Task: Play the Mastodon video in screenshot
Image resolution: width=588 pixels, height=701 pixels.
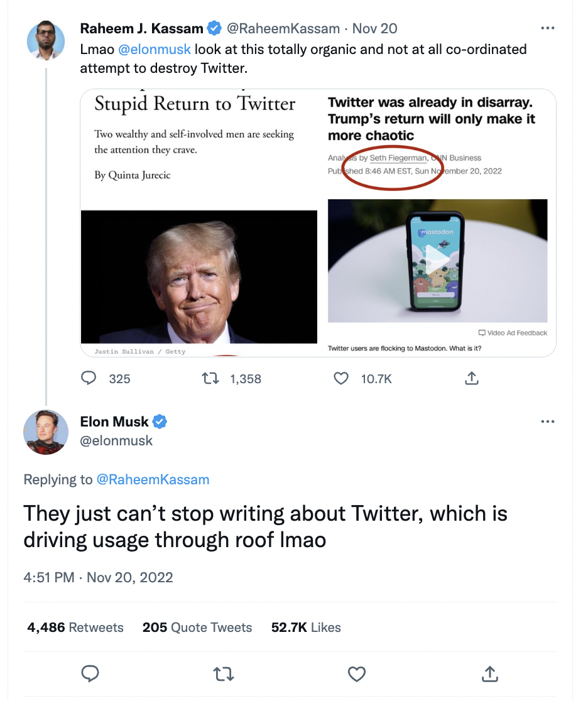Action: [437, 259]
